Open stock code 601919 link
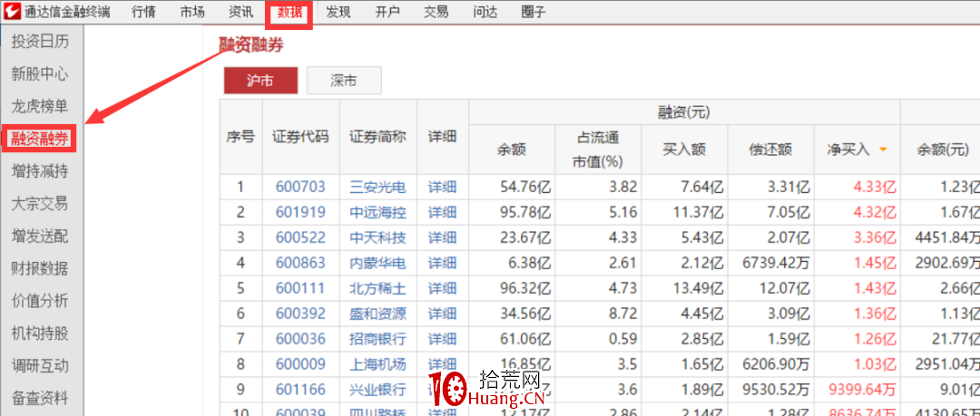Screen dimensions: 980x416 point(300,212)
